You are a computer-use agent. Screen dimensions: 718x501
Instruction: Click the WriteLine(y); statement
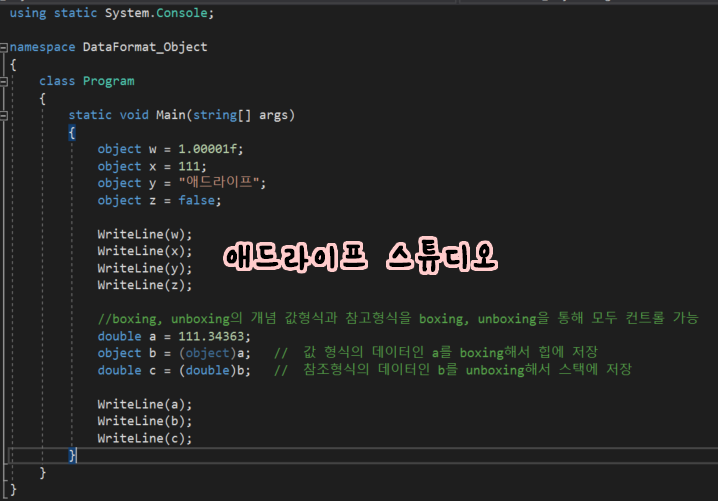[x=145, y=268]
